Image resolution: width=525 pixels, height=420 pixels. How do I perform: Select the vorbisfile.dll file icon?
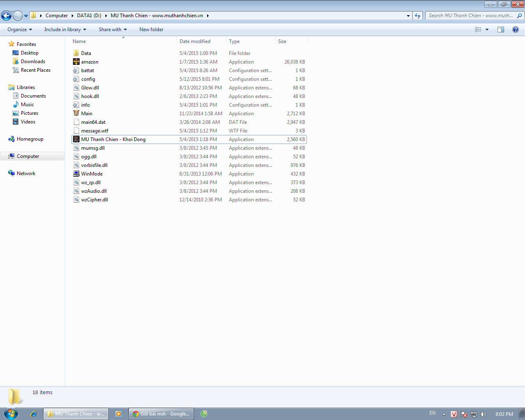click(76, 165)
